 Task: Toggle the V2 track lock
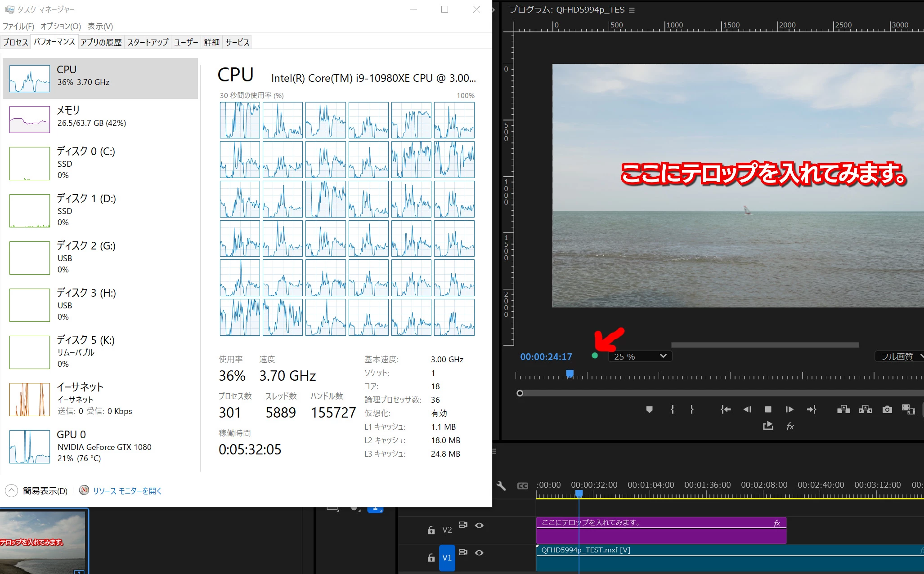pyautogui.click(x=431, y=530)
